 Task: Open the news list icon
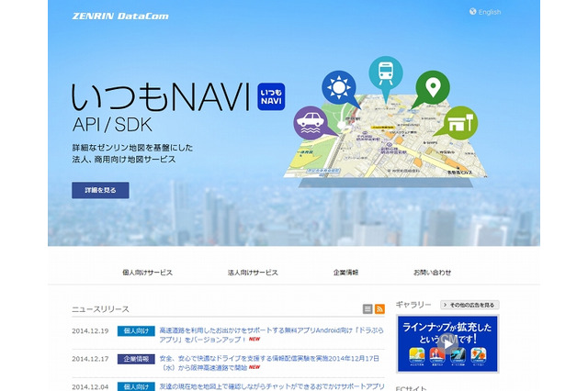[x=367, y=309]
